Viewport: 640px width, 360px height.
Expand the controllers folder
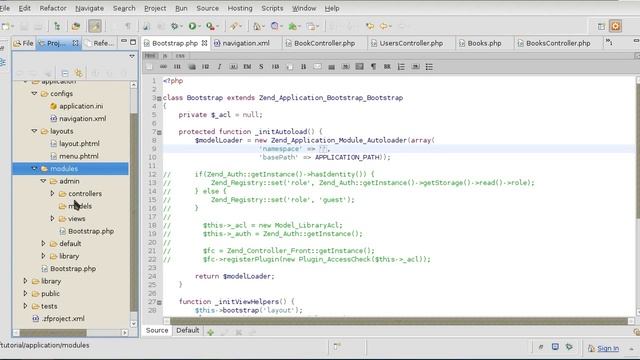pos(52,193)
